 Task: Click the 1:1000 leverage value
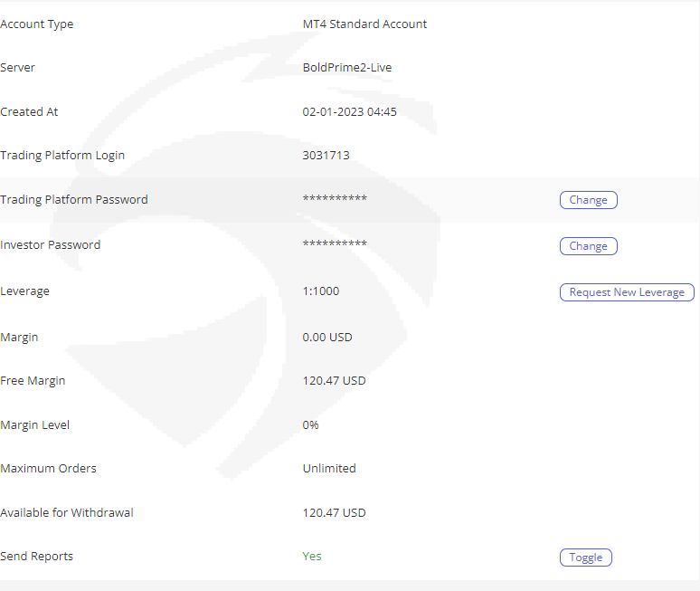pos(321,291)
